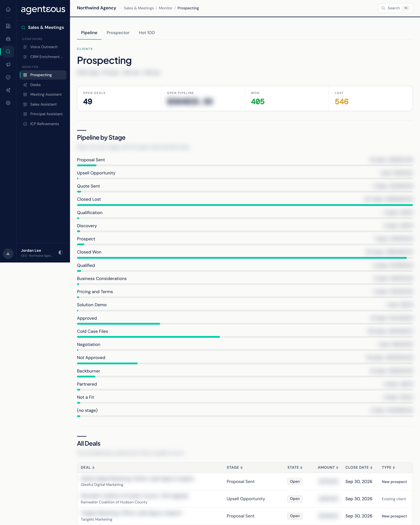The width and height of the screenshot is (420, 525).
Task: Sort the table by STATE column
Action: pyautogui.click(x=295, y=468)
